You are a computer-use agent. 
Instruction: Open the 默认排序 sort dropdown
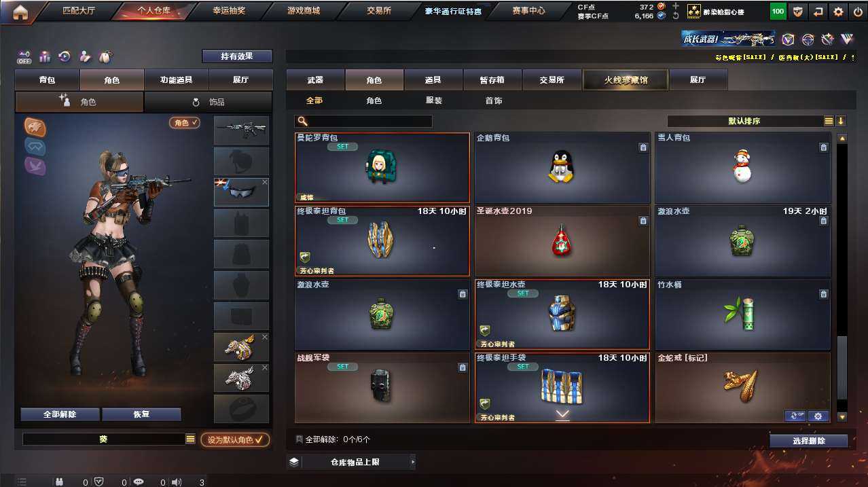[745, 121]
